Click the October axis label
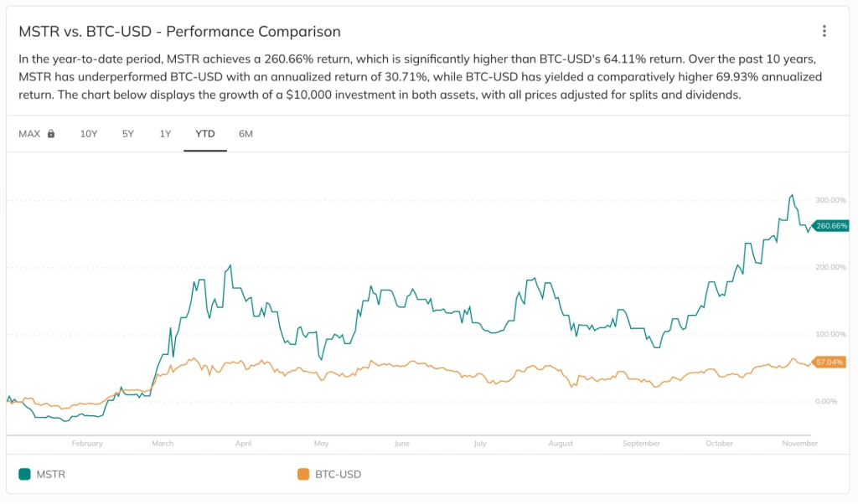 (719, 444)
